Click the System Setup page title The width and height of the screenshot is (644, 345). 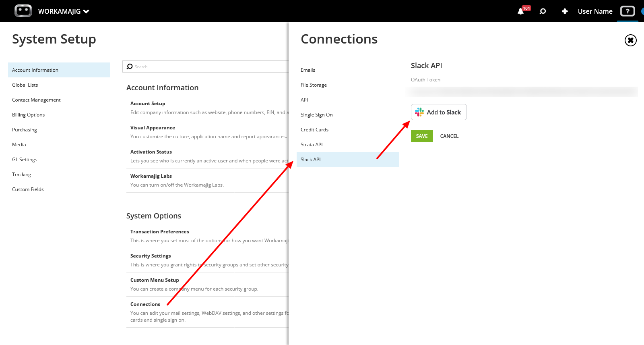[54, 39]
